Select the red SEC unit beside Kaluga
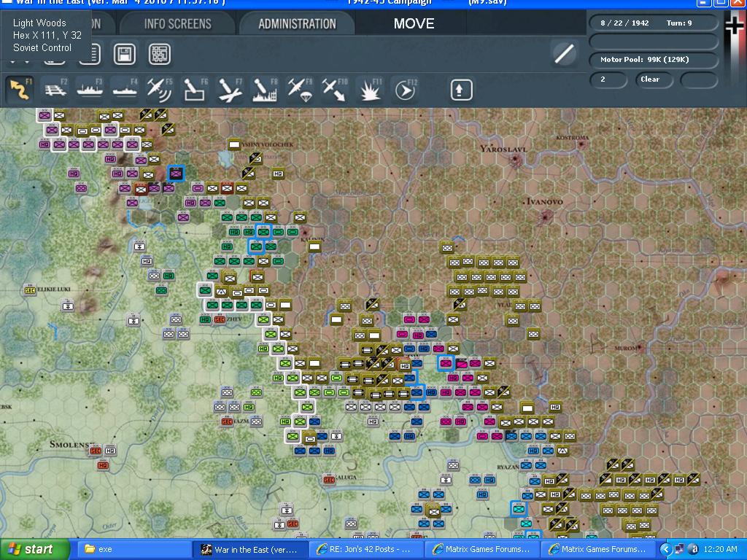The height and width of the screenshot is (560, 747). click(x=328, y=480)
